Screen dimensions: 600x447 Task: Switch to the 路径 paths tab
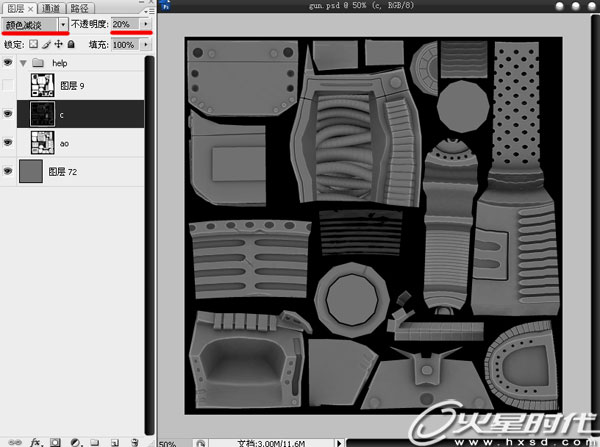pyautogui.click(x=79, y=8)
